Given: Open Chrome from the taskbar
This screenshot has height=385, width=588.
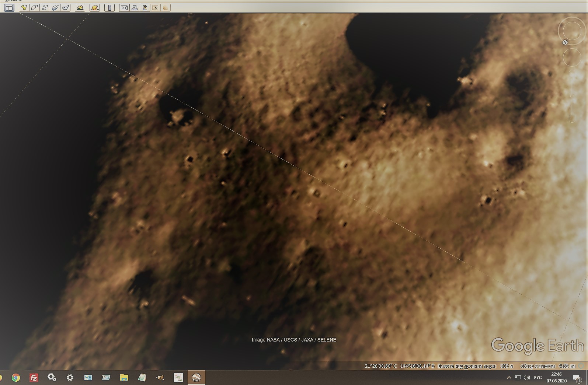Looking at the screenshot, I should [x=15, y=378].
